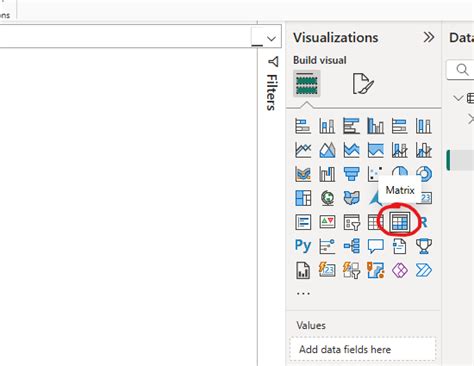Choose the Donut chart visual
Screen dimensions: 474x366
[424, 173]
